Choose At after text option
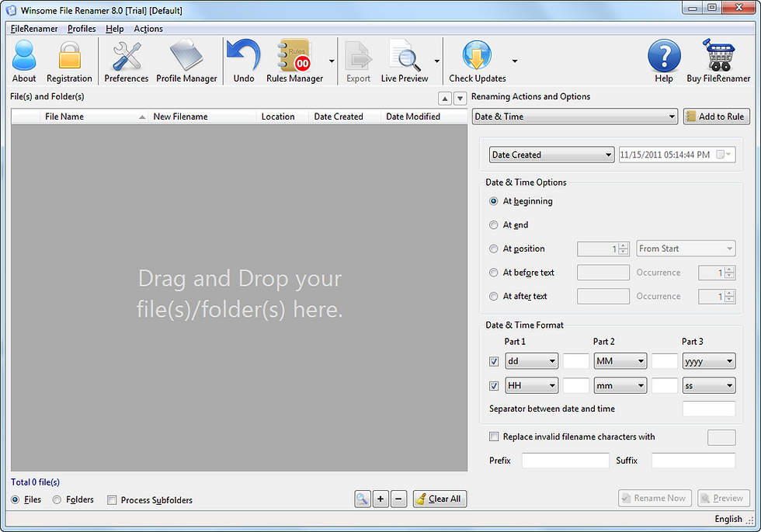761x532 pixels. coord(494,296)
